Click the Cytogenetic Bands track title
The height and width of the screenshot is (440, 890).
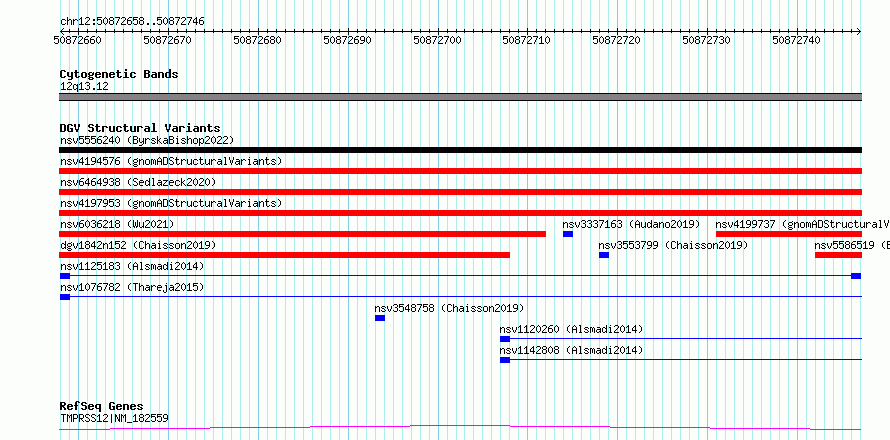tap(119, 74)
